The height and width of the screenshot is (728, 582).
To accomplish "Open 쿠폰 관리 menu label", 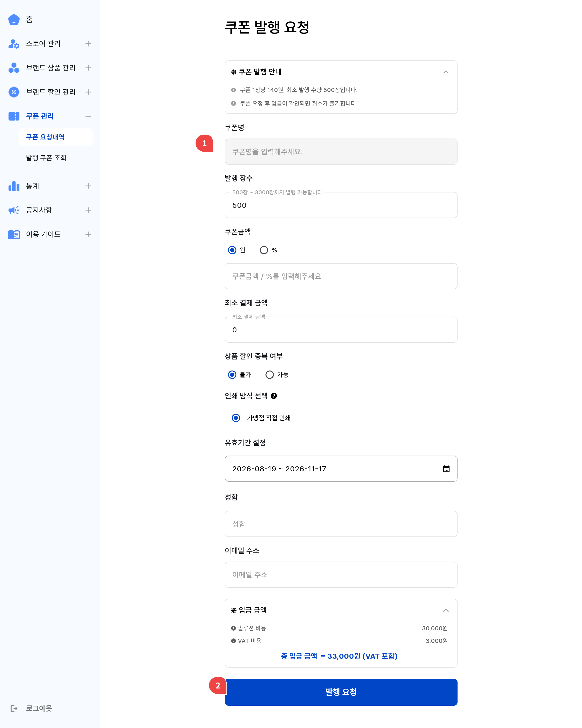I will pyautogui.click(x=40, y=116).
